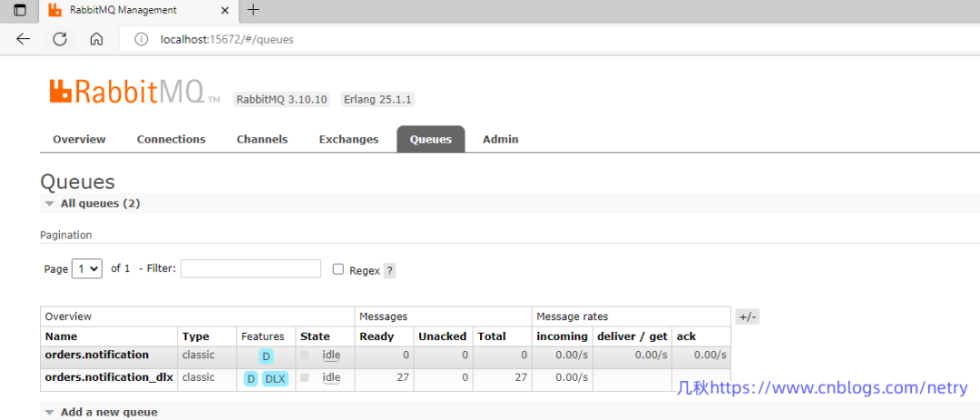
Task: Click the queue Filter input field
Action: click(x=250, y=269)
